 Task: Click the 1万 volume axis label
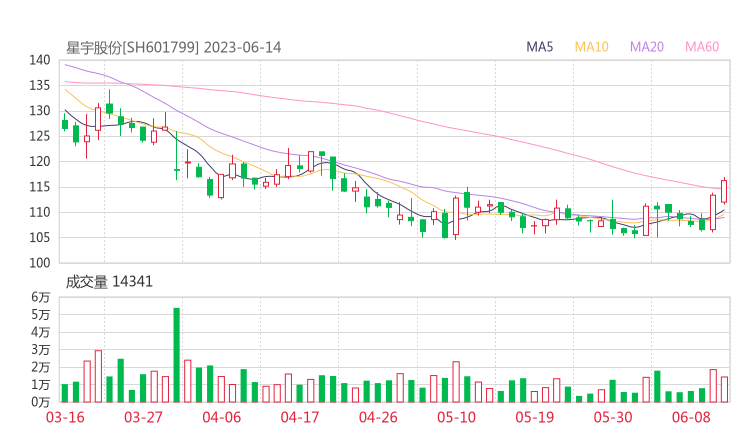[x=40, y=385]
